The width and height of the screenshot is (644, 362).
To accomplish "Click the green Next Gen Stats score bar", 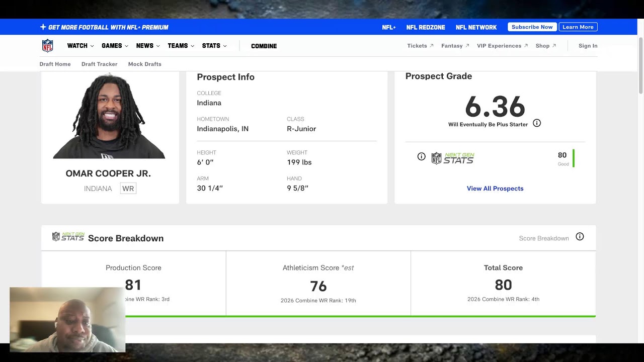I will 574,158.
